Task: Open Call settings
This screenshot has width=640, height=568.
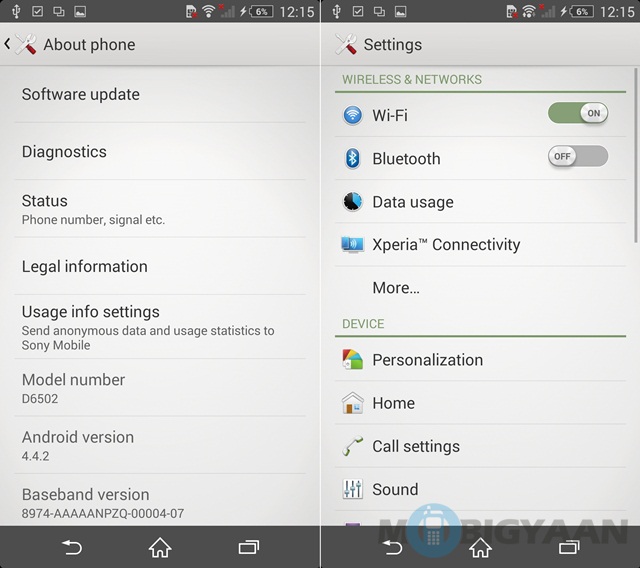Action: coord(480,446)
